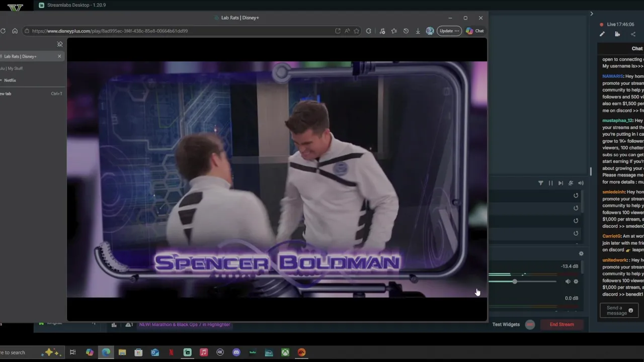The height and width of the screenshot is (362, 644).
Task: Replay the second event in the list
Action: [576, 208]
